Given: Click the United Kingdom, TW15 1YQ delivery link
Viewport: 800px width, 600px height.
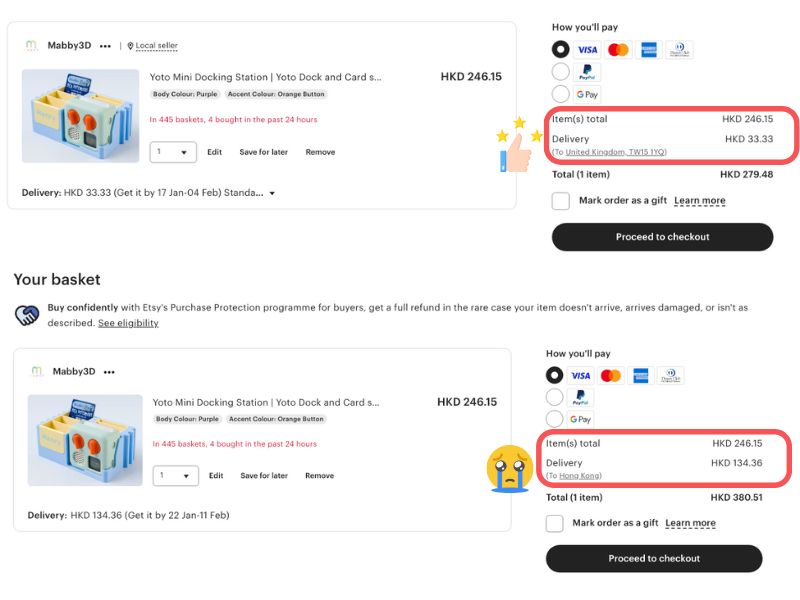Looking at the screenshot, I should point(616,152).
